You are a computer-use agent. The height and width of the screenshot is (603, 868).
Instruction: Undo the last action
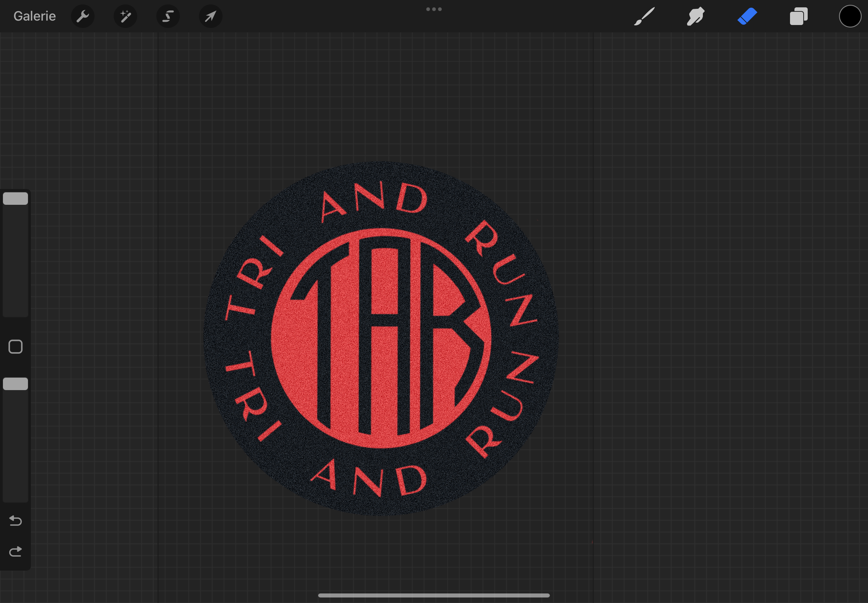click(15, 521)
